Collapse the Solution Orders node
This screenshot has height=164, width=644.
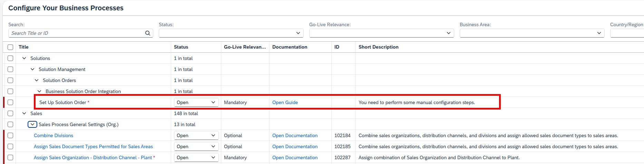click(37, 80)
